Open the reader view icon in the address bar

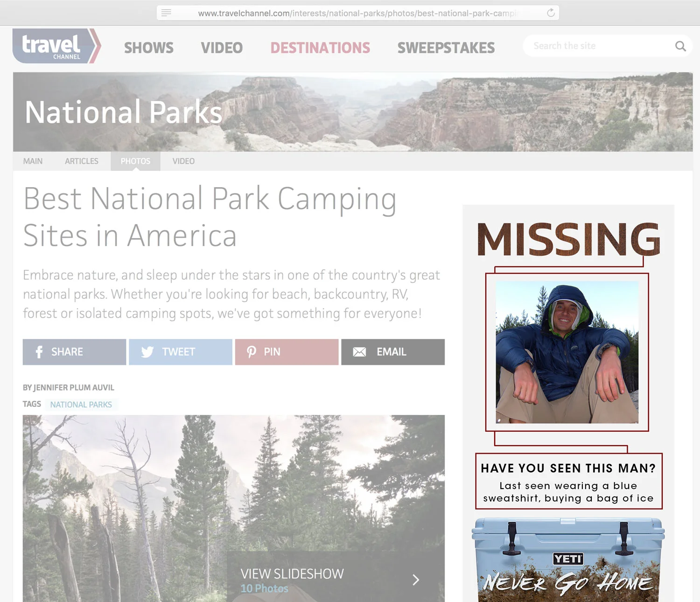coord(166,13)
